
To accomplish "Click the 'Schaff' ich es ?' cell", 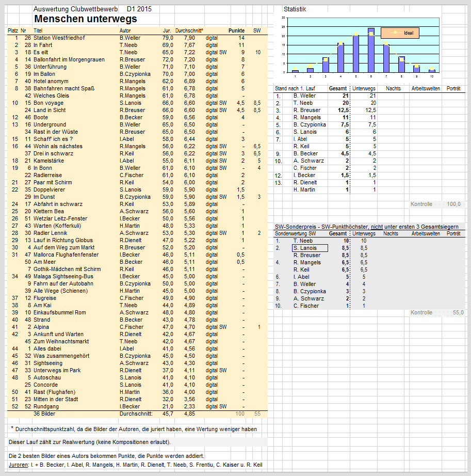I will click(53, 139).
